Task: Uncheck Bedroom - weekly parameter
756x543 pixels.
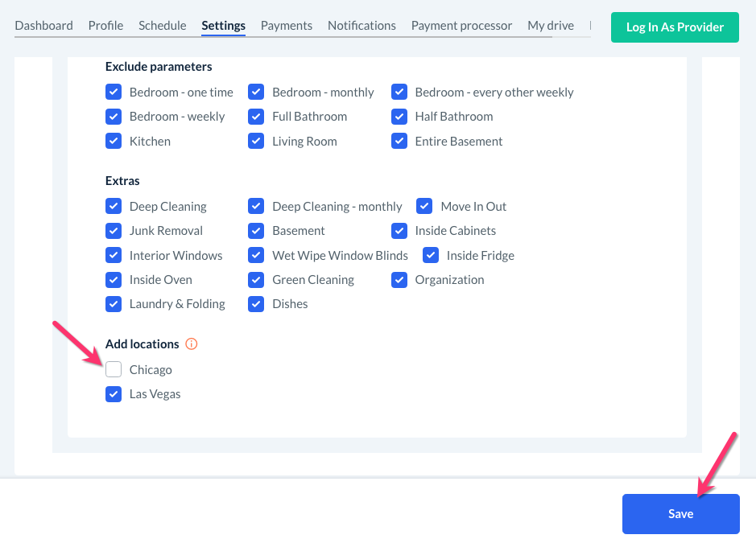Action: [x=114, y=117]
